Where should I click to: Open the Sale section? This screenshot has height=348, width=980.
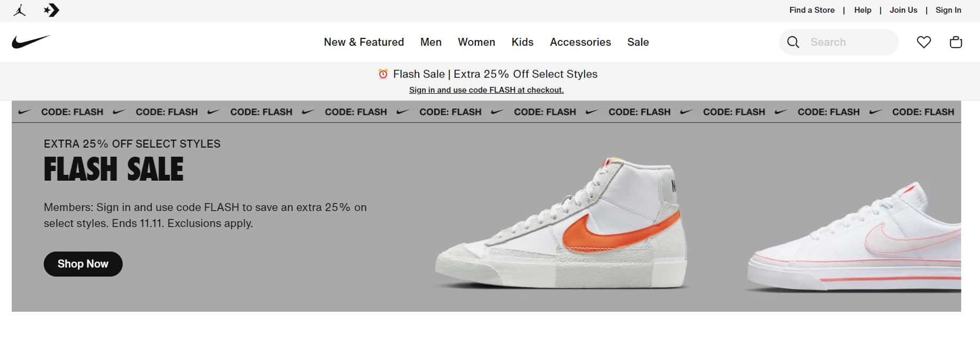tap(638, 42)
